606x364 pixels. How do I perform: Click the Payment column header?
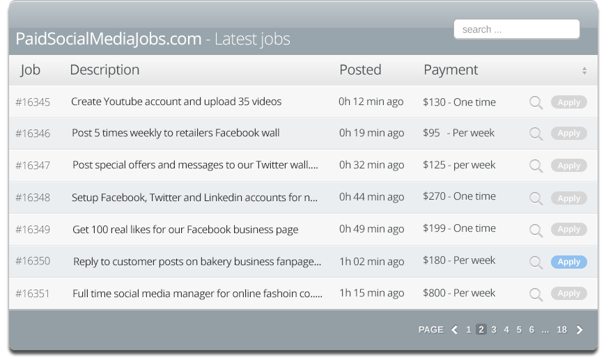coord(451,70)
